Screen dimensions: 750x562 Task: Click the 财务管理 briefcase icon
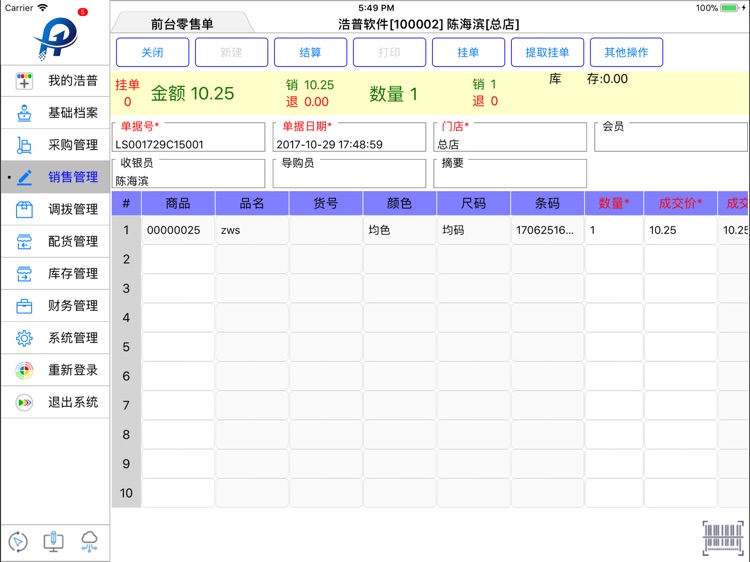point(24,306)
